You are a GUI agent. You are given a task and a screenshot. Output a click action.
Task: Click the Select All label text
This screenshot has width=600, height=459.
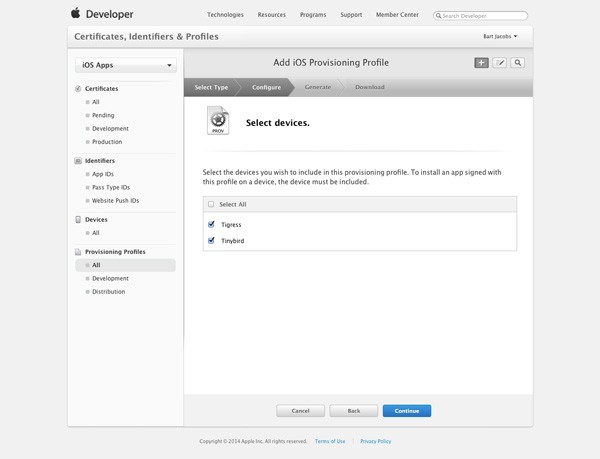(233, 204)
